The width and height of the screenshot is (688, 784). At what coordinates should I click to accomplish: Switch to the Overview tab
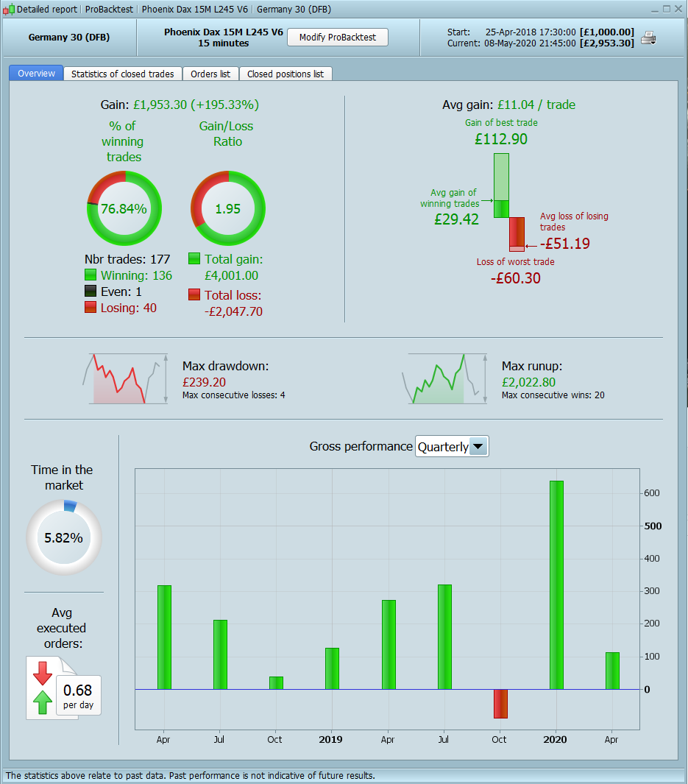click(x=36, y=74)
